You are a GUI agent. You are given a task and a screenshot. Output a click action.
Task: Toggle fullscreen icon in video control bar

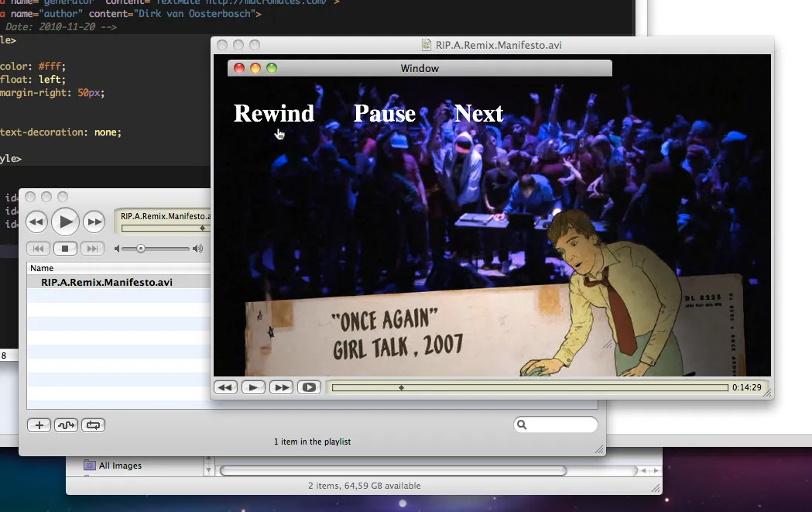pyautogui.click(x=309, y=387)
